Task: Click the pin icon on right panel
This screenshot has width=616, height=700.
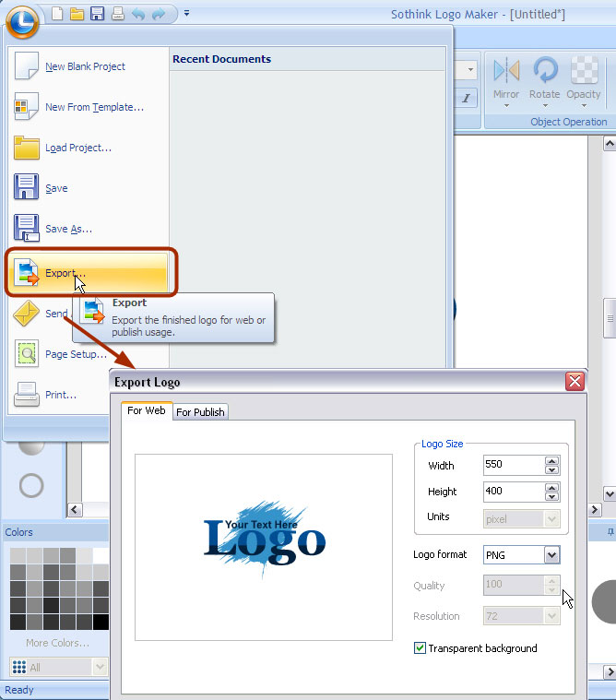Action: tap(610, 531)
